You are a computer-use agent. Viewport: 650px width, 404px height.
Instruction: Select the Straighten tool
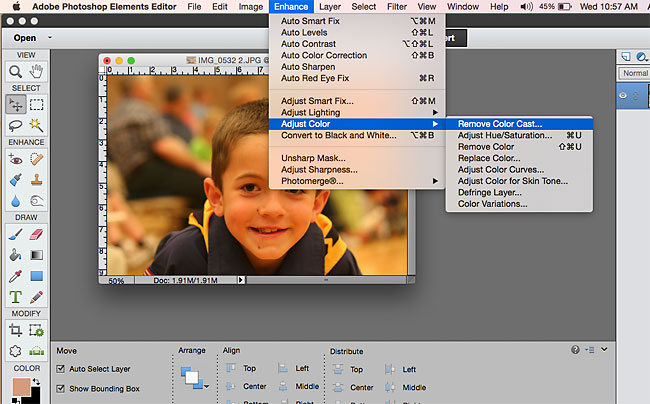click(36, 351)
